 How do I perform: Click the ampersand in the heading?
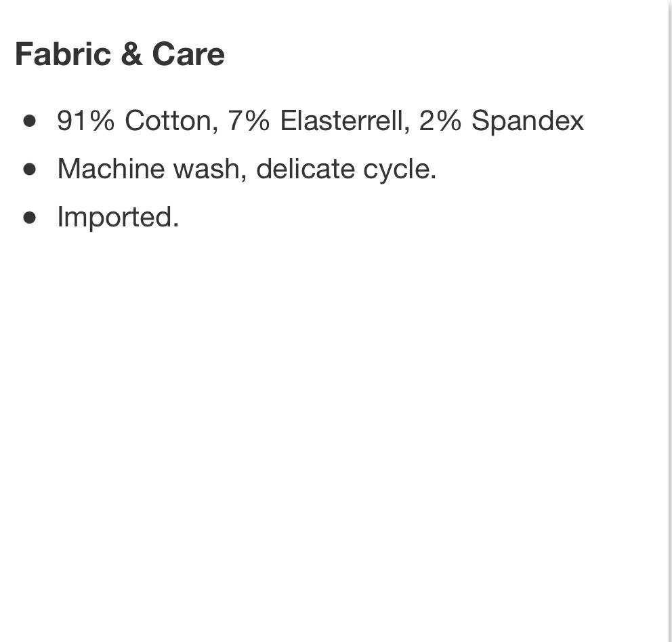[x=131, y=54]
